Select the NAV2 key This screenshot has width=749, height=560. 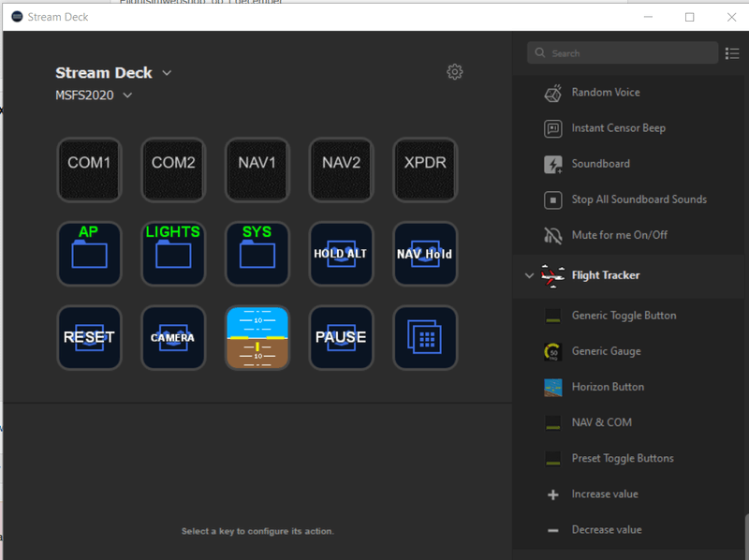[341, 169]
